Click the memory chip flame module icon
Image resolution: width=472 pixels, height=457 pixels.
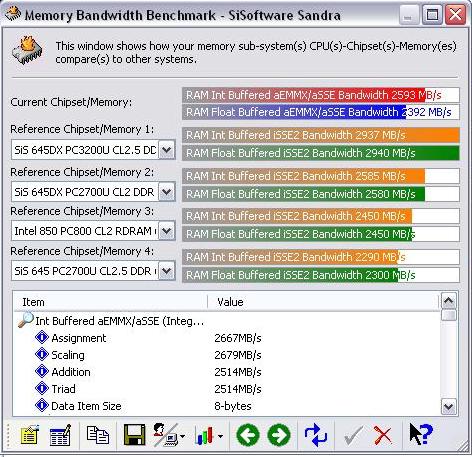pos(27,50)
